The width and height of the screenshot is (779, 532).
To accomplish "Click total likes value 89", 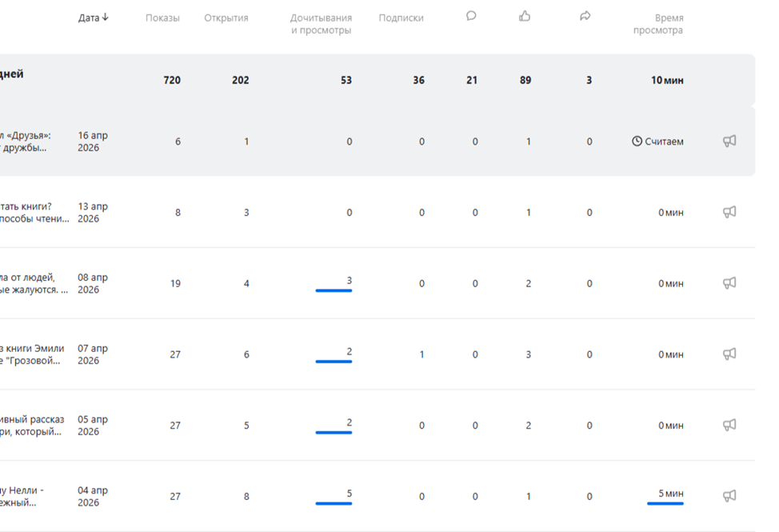I will pyautogui.click(x=525, y=80).
